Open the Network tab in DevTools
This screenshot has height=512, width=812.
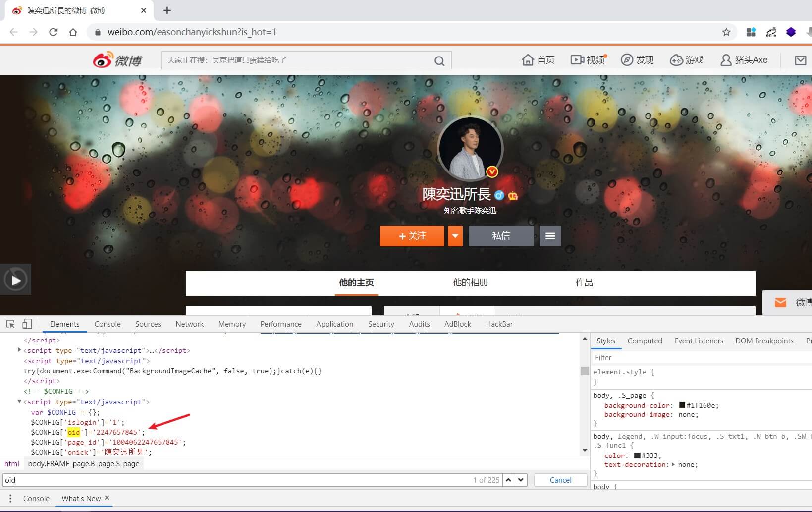(x=190, y=324)
